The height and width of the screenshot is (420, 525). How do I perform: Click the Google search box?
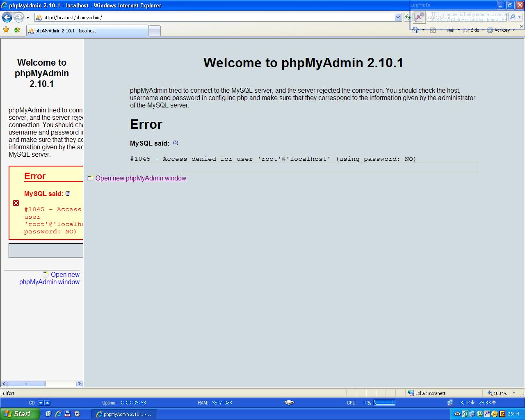466,18
